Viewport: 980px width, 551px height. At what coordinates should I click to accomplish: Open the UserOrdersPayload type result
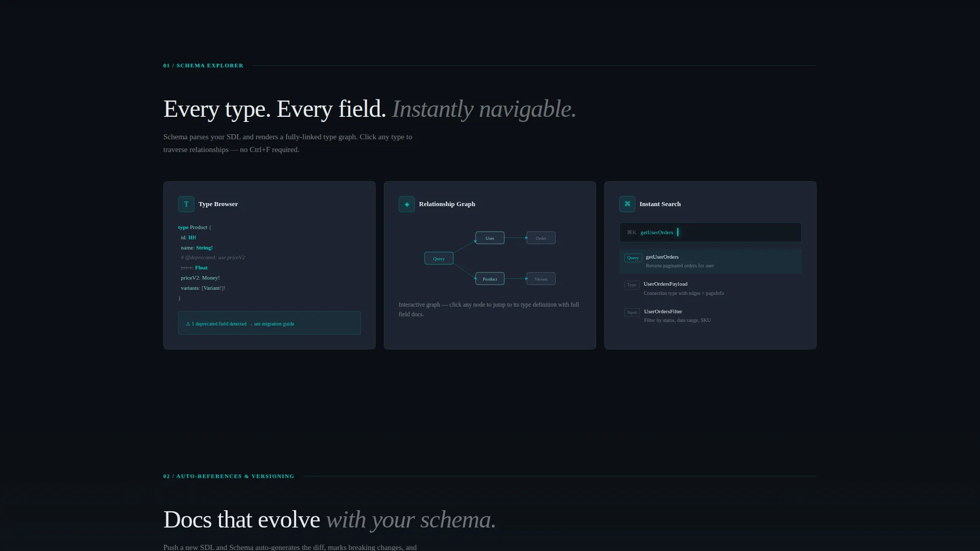tap(710, 288)
